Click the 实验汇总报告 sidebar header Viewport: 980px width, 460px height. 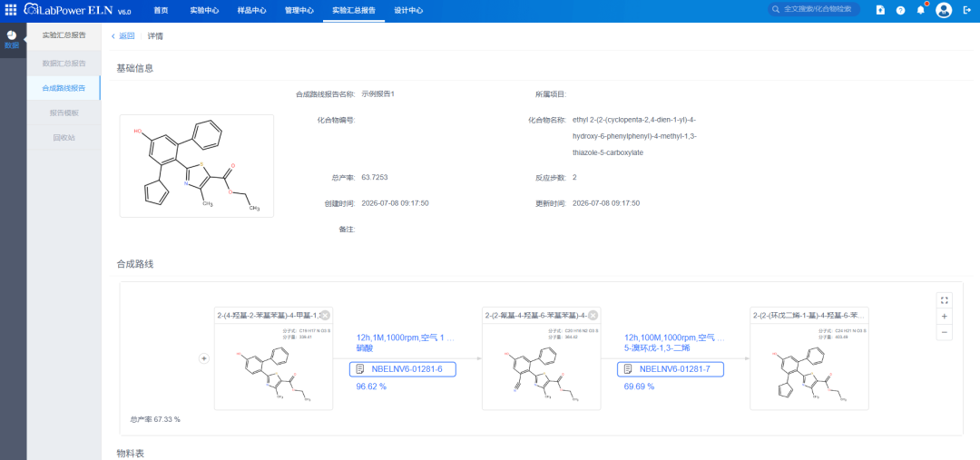[64, 35]
